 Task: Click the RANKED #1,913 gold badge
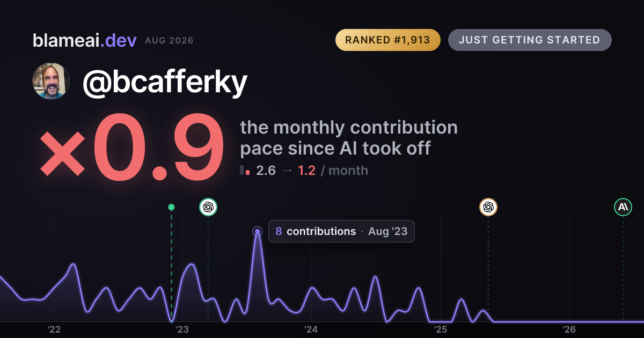point(387,40)
